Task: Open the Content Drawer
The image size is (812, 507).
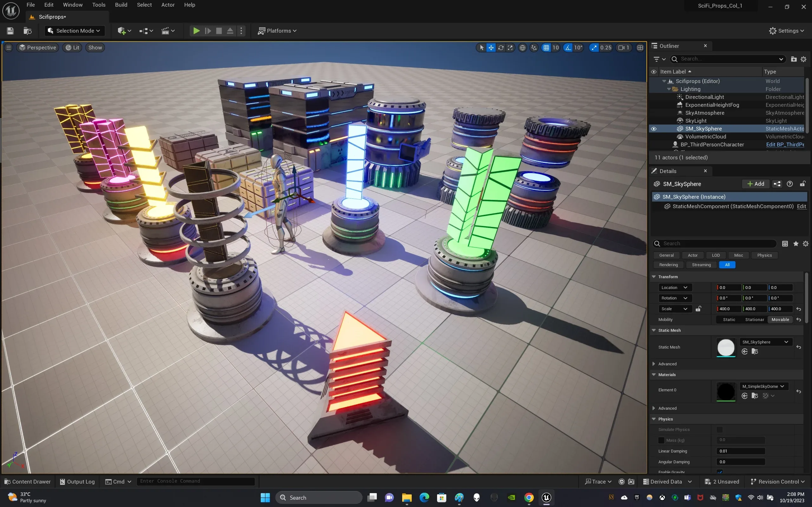Action: click(x=28, y=482)
